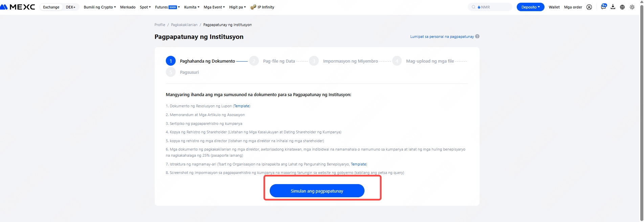The height and width of the screenshot is (222, 644).
Task: Click the MEXC logo
Action: point(18,7)
